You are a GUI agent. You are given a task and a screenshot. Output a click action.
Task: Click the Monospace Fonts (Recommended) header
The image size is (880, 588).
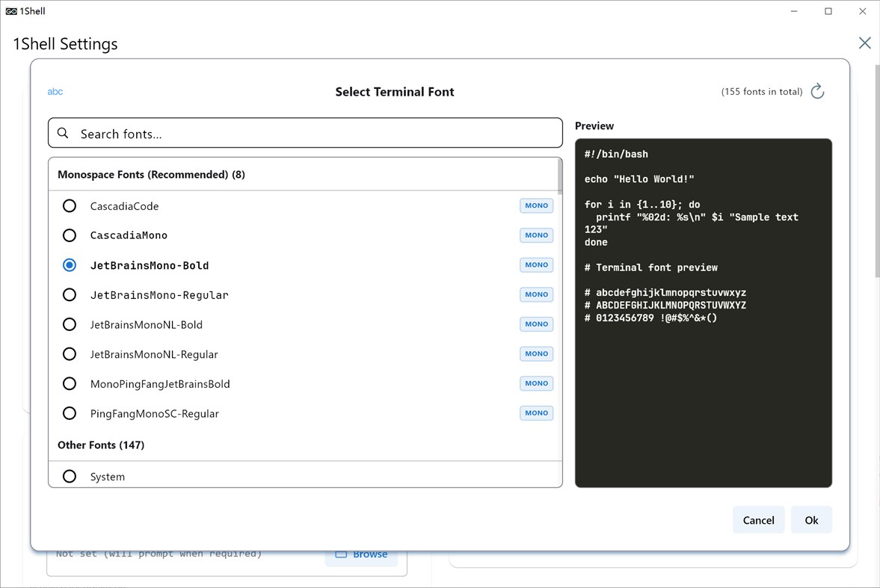click(x=152, y=175)
